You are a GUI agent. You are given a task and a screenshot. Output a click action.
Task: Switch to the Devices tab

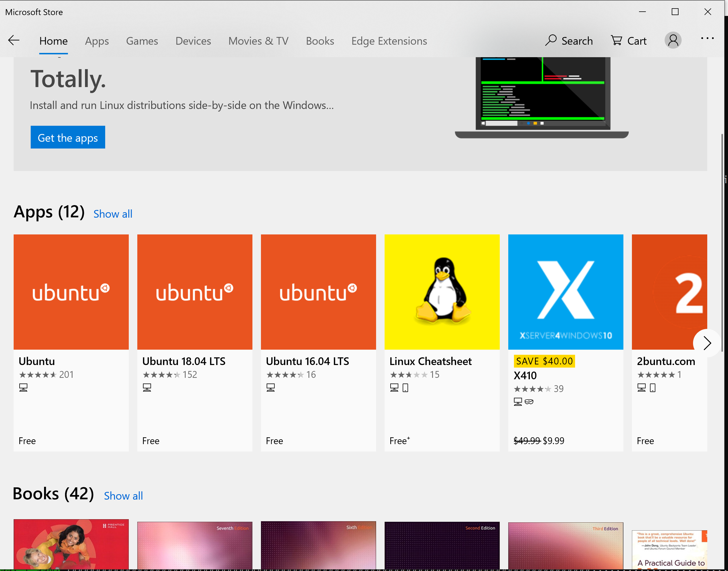click(193, 41)
